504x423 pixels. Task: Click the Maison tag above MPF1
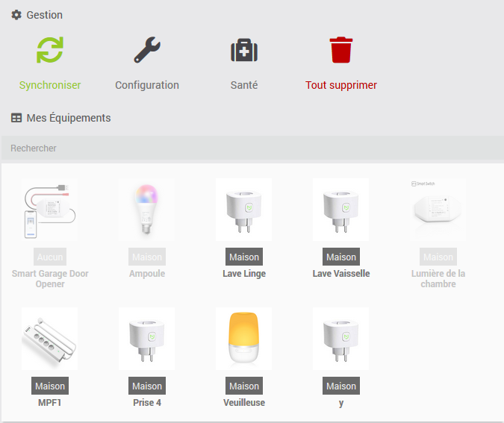pos(50,386)
